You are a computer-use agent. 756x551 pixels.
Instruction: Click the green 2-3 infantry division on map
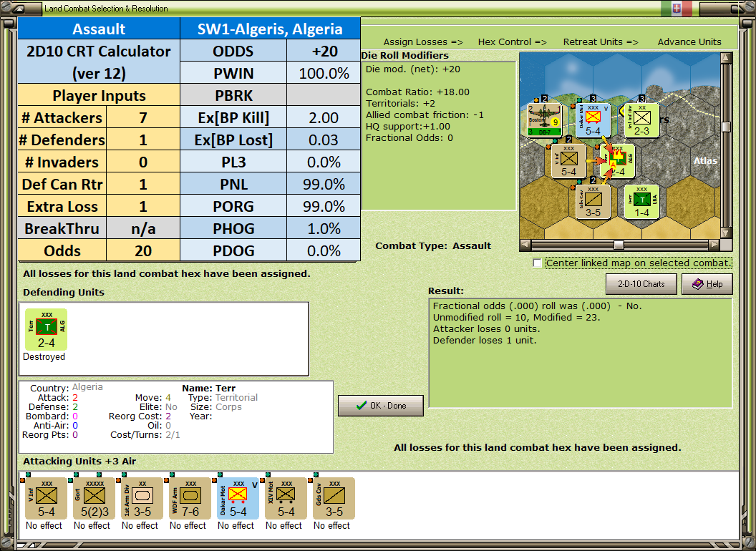641,120
